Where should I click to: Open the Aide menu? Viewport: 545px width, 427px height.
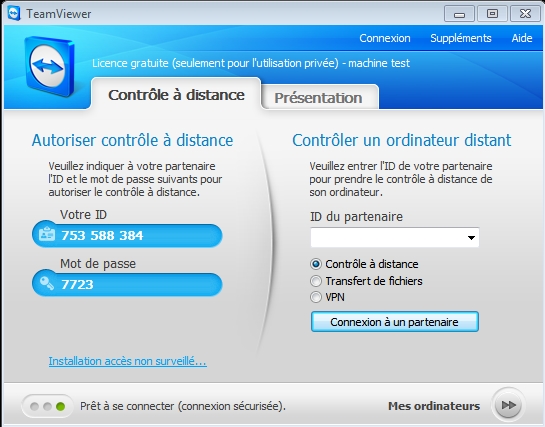[522, 38]
